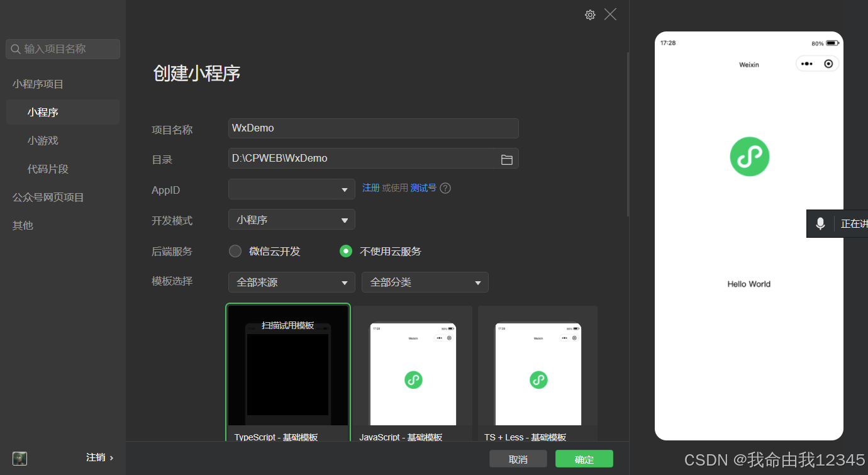Open 其他 category in sidebar
Screen dimensions: 868x475
23,225
